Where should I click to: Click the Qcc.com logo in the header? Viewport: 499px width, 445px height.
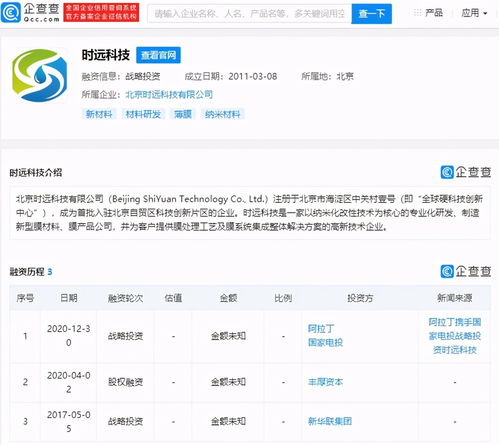click(x=30, y=12)
